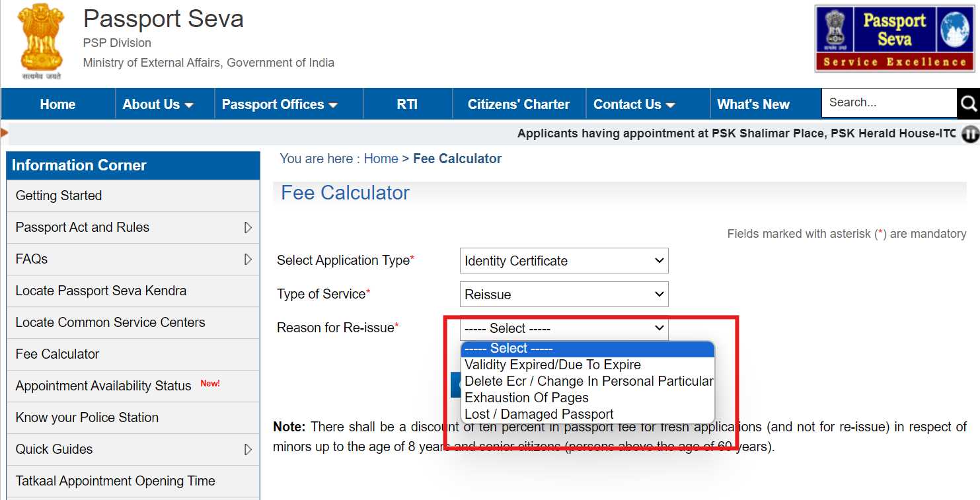
Task: Click the Home breadcrumb link
Action: [x=381, y=159]
